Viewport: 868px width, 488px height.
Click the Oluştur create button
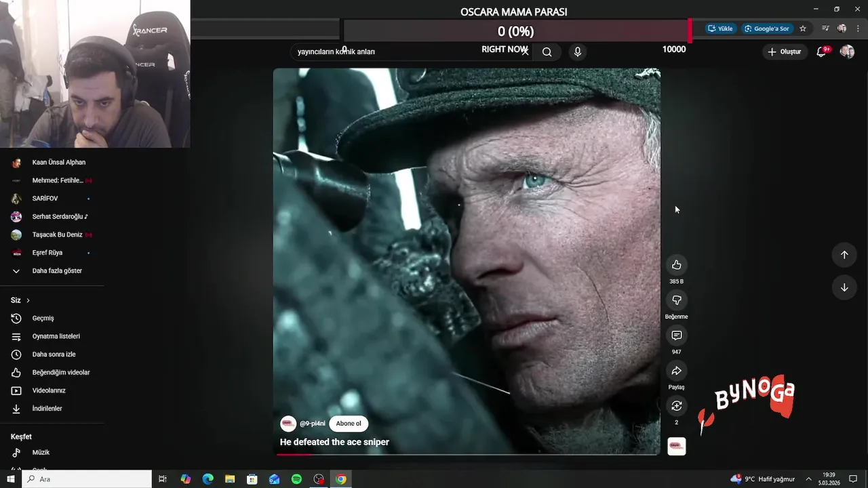point(785,52)
